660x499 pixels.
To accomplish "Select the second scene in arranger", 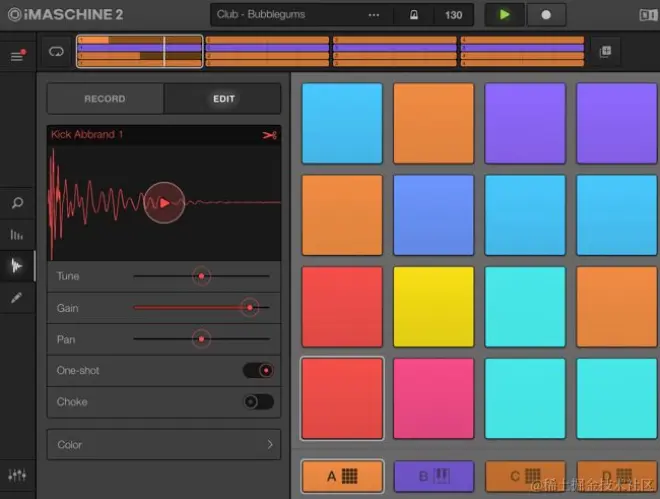I will click(267, 51).
